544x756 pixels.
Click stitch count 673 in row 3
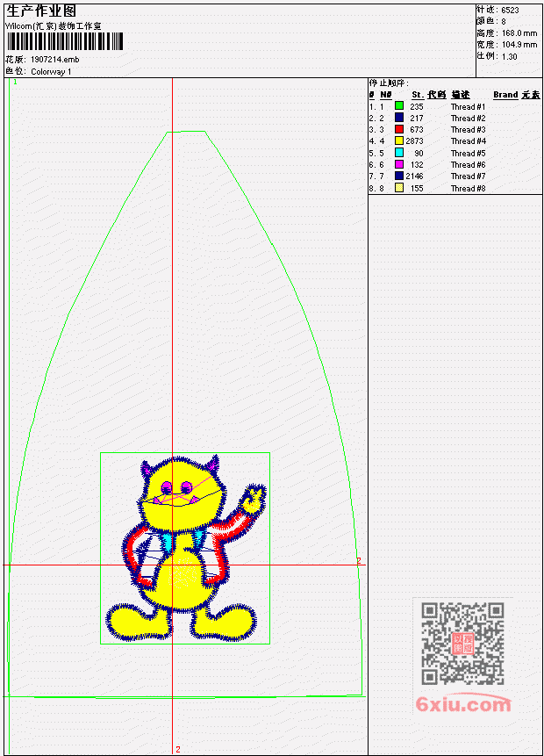(417, 130)
